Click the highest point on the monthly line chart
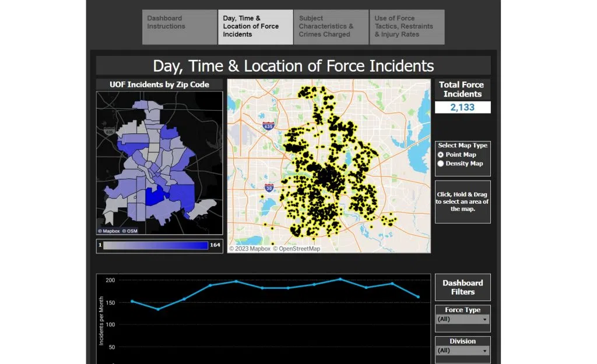Image resolution: width=597 pixels, height=364 pixels. tap(340, 279)
